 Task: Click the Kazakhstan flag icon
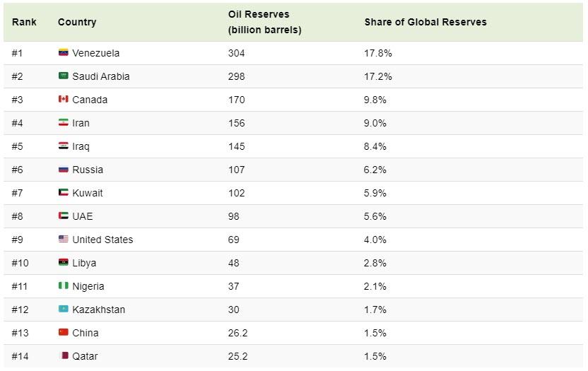63,310
